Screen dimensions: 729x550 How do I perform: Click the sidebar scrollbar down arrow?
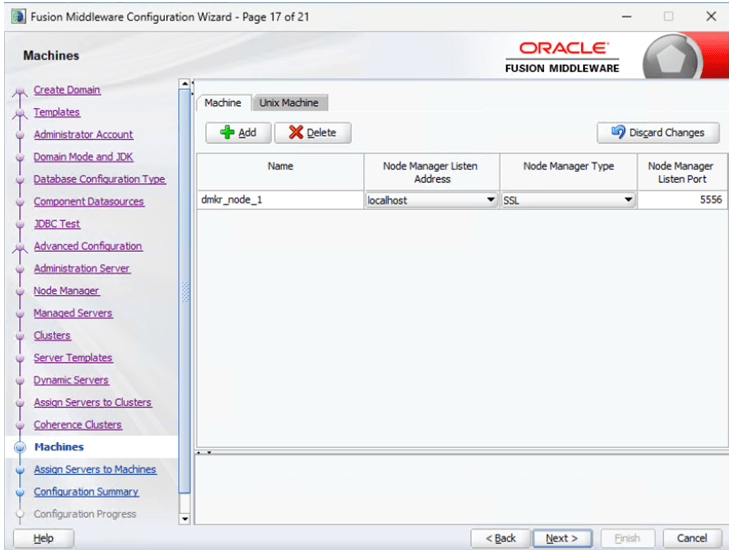pyautogui.click(x=185, y=519)
